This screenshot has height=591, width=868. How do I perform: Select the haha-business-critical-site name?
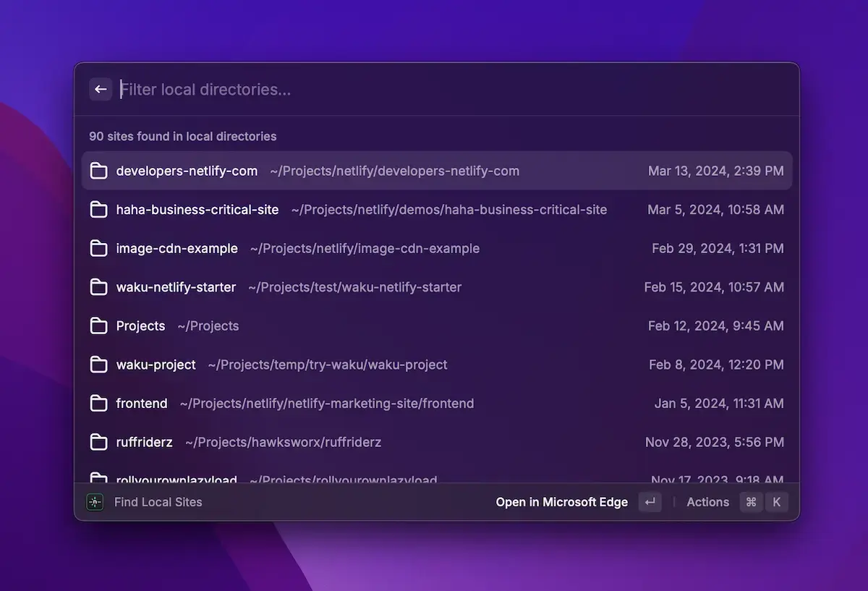click(x=197, y=210)
